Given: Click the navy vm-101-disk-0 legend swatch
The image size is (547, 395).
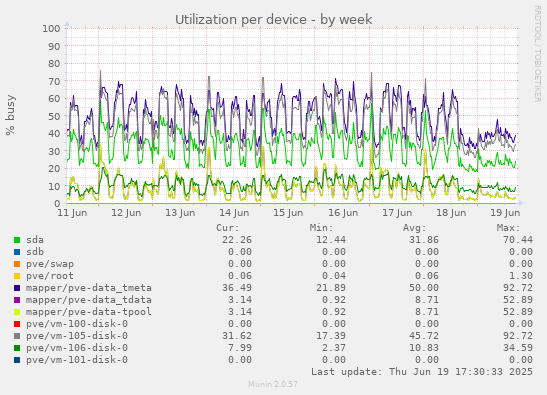Looking at the screenshot, I should pos(17,360).
